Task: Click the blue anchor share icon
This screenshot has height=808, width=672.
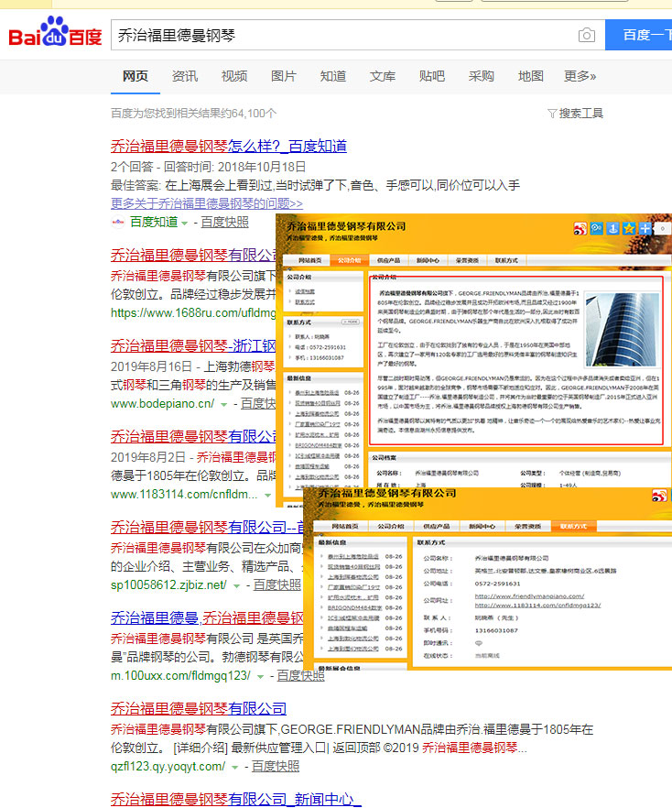Action: [x=612, y=228]
